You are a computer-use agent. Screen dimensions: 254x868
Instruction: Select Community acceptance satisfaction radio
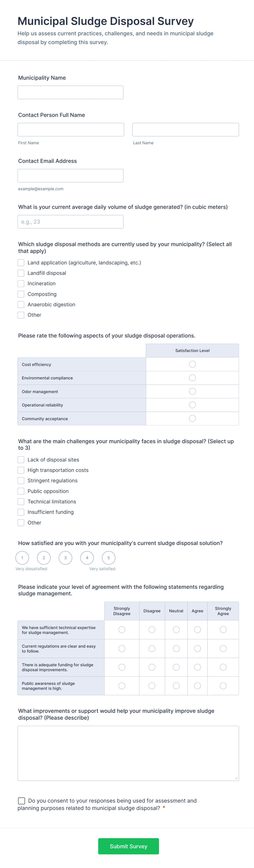coord(192,419)
